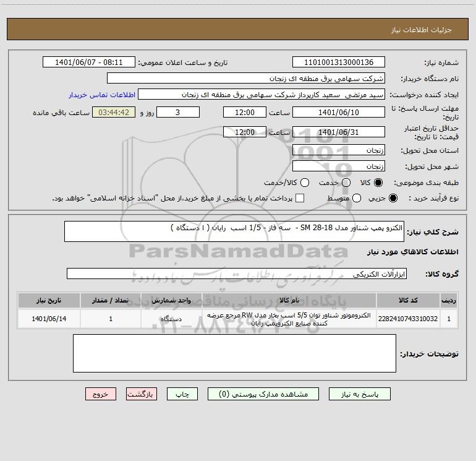Viewport: 476px width, 461px height.
Task: Click the توضیحات خریدار text area
Action: (x=234, y=353)
